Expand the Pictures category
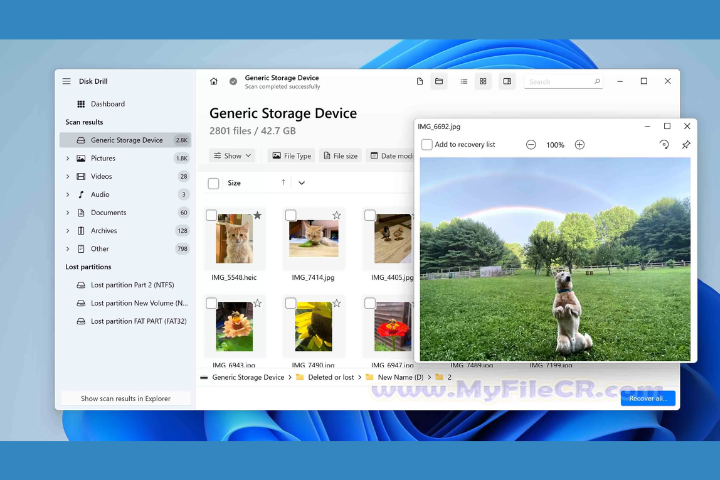Viewport: 720px width, 480px height. pos(68,158)
